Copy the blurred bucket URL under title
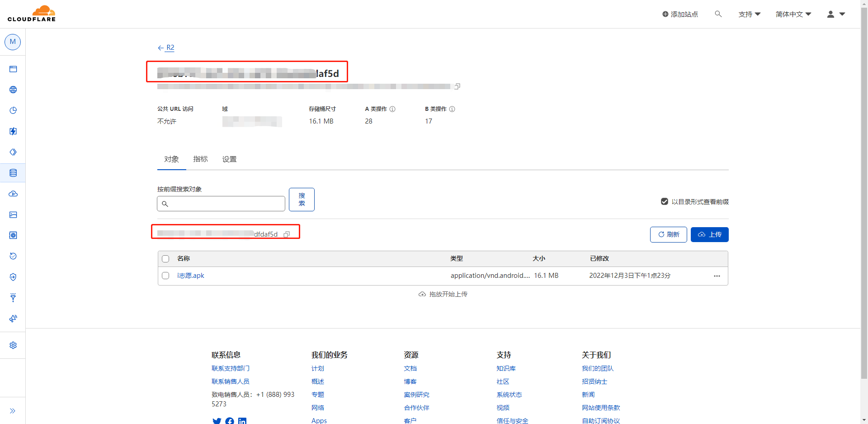Viewport: 868px width, 424px height. click(x=458, y=86)
